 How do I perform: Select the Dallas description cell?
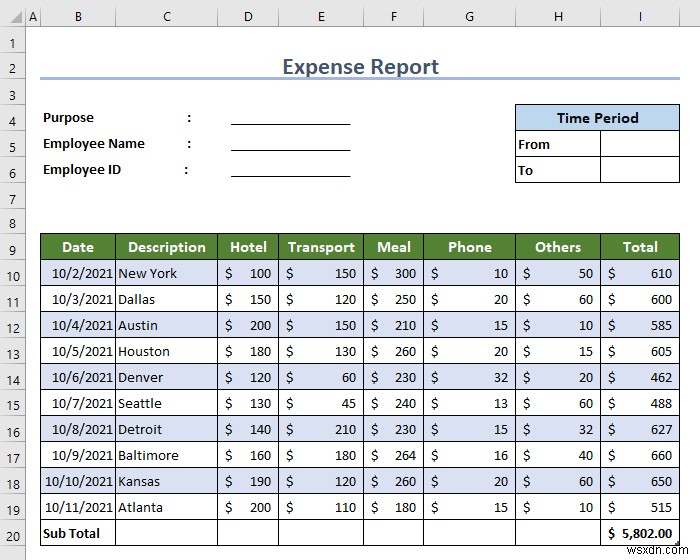click(167, 299)
